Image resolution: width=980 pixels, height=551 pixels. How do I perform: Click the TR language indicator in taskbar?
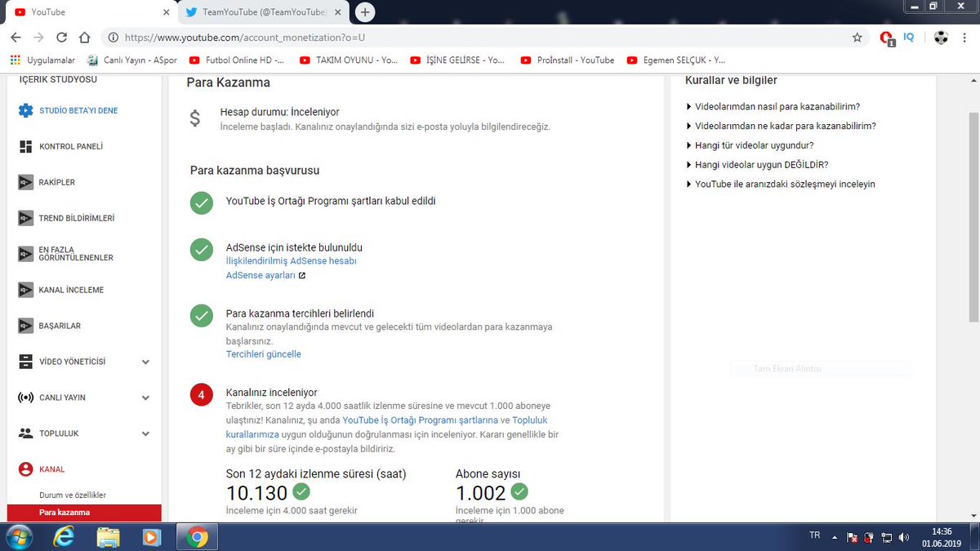(x=814, y=535)
